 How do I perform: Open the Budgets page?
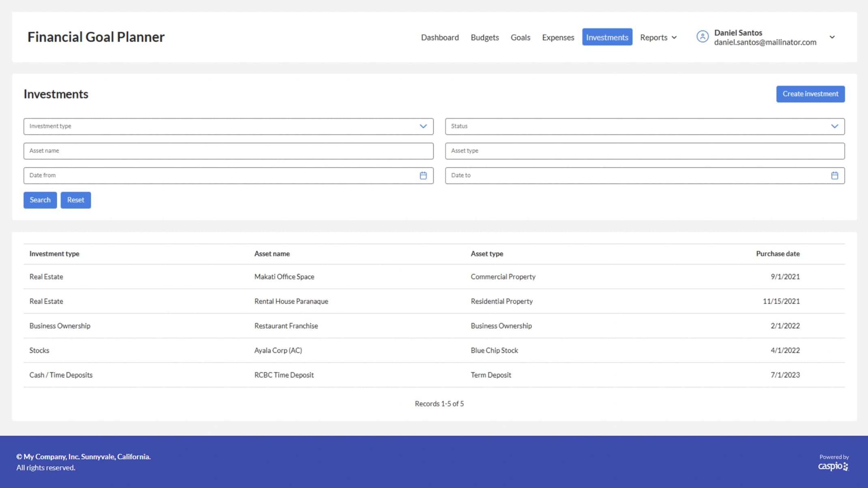click(x=485, y=37)
